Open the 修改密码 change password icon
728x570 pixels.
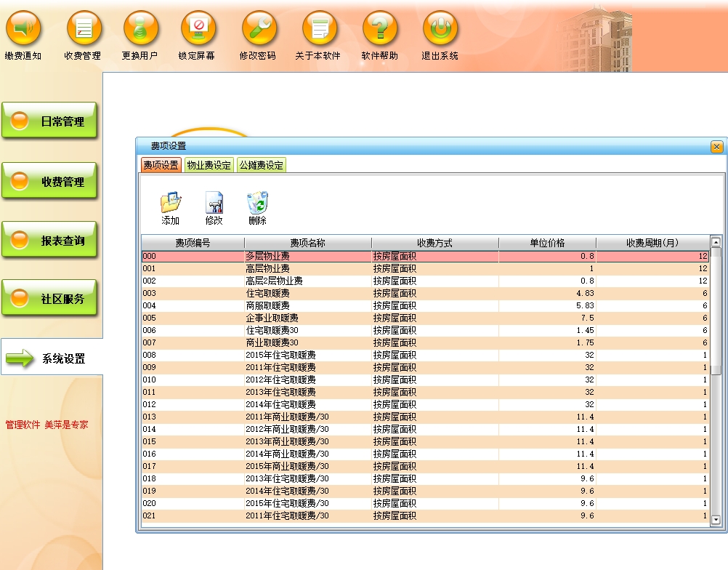tap(259, 29)
